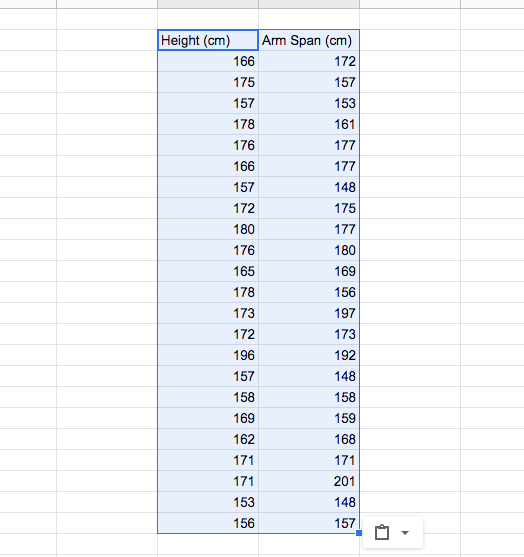Select the arm span cell showing 169

309,271
